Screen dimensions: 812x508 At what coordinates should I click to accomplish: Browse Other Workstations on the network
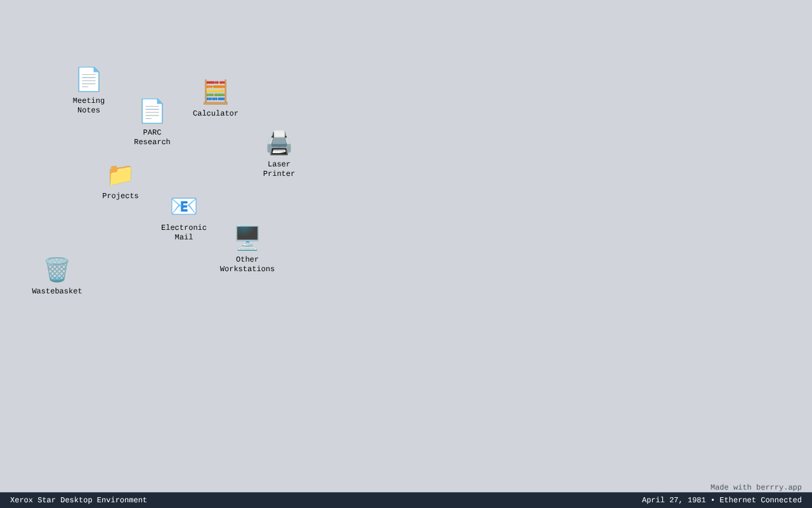(x=247, y=236)
